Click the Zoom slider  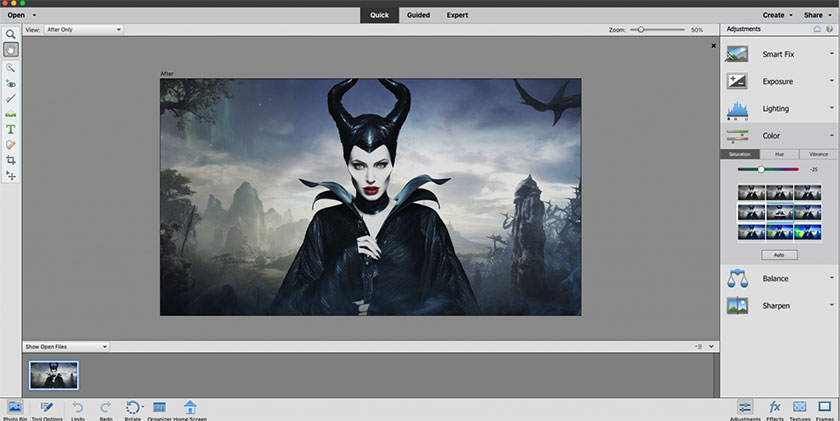[657, 30]
